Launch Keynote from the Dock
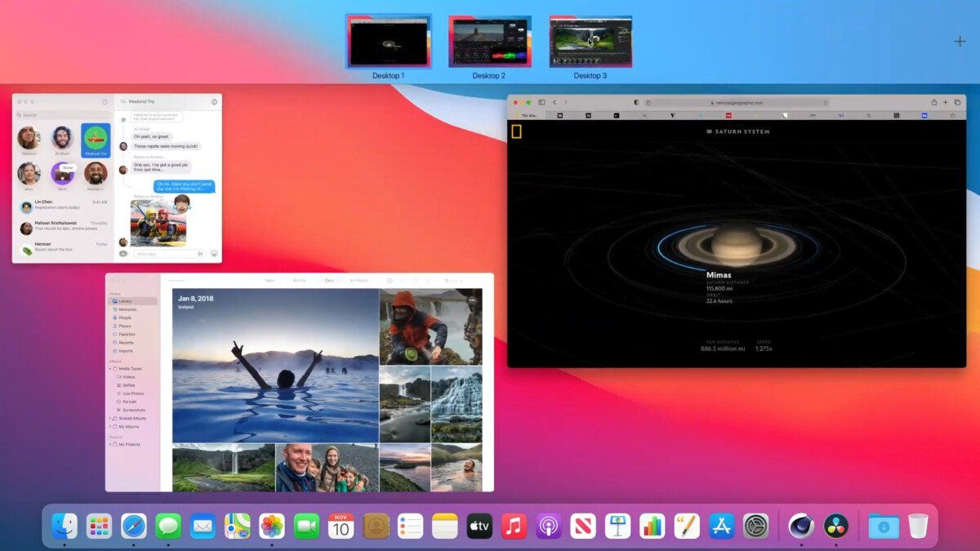980x551 pixels. (618, 526)
